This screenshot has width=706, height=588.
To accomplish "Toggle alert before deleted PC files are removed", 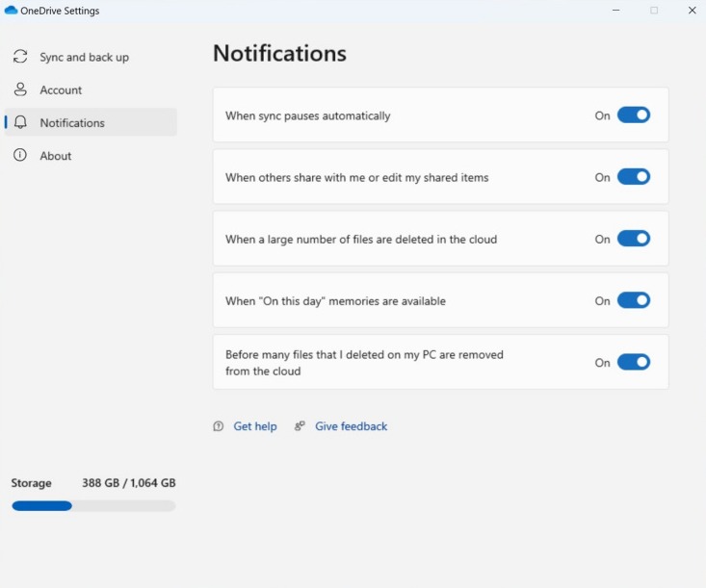I will click(x=634, y=362).
